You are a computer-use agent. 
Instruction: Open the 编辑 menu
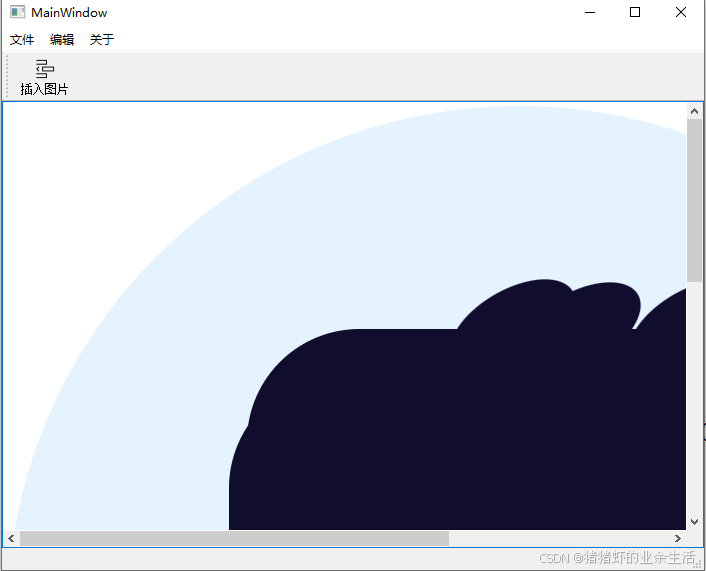[x=62, y=40]
